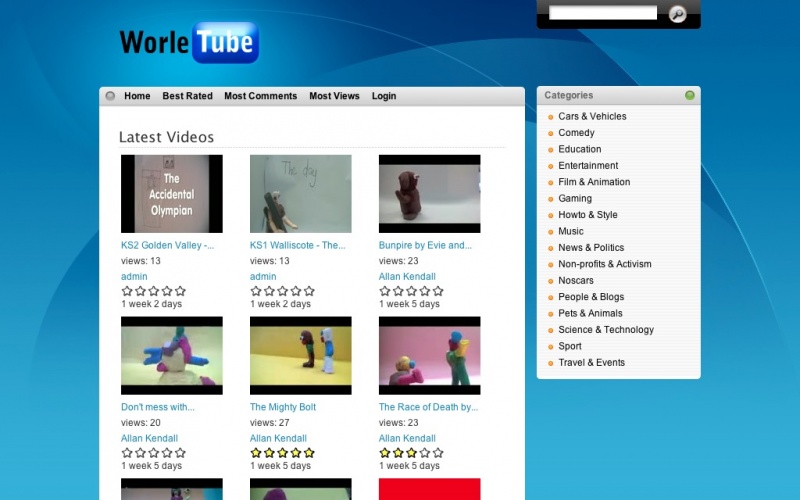Open the Cars & Vehicles category
Viewport: 800px width, 500px height.
tap(592, 116)
